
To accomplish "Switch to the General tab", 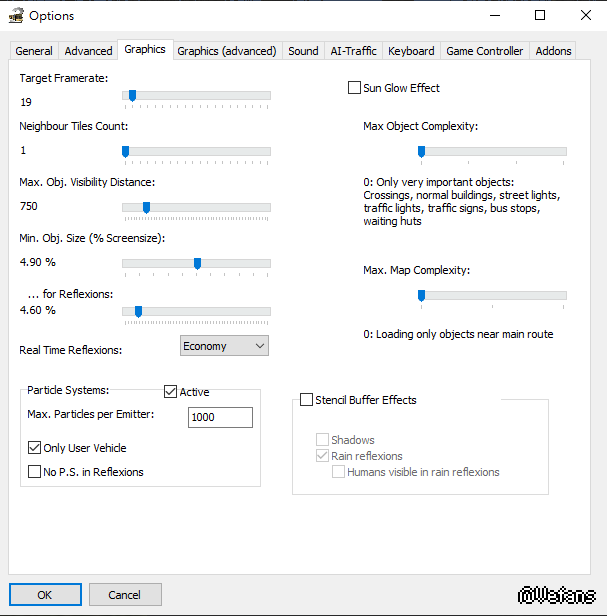I will (34, 51).
